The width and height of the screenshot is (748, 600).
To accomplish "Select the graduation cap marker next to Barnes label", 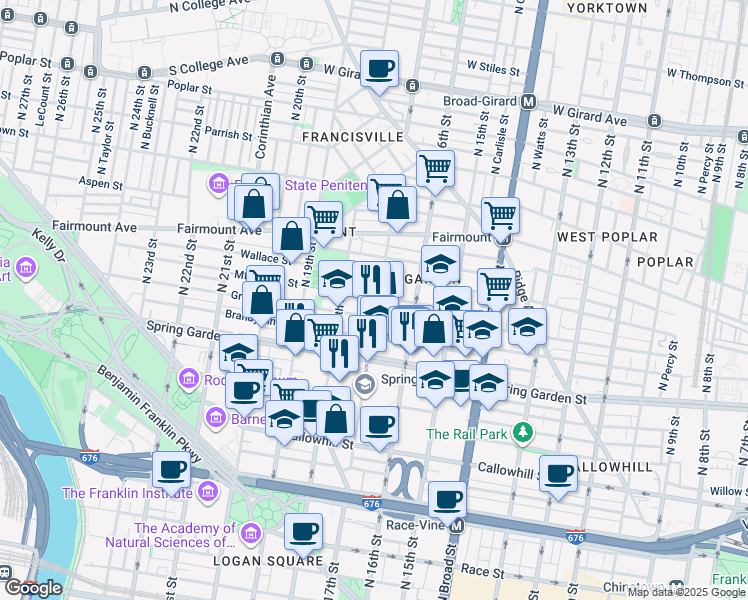I will point(284,420).
